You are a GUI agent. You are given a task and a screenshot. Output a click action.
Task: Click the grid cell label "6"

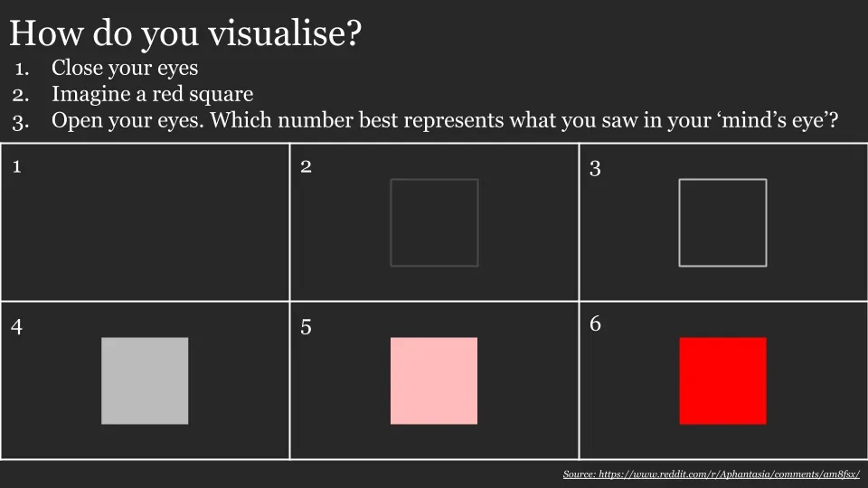point(595,324)
